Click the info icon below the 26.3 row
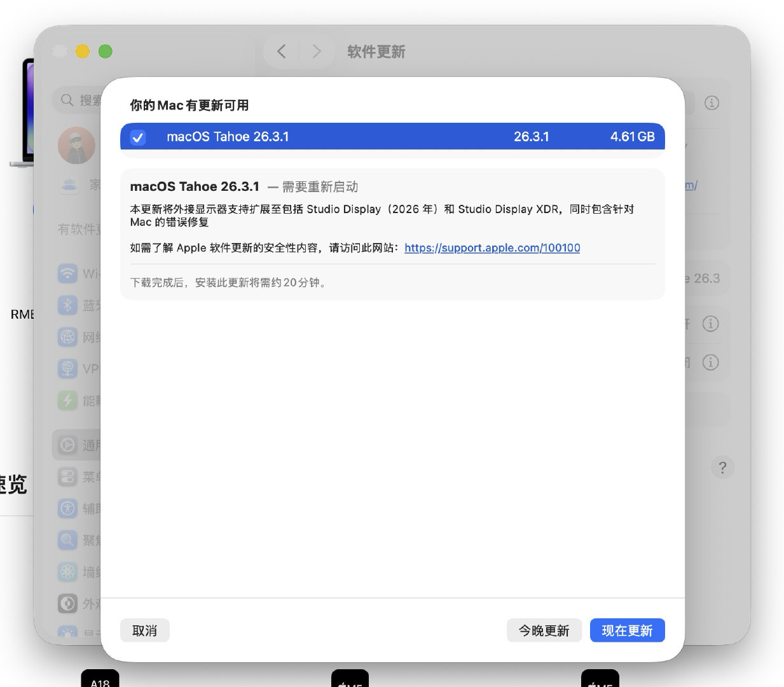The width and height of the screenshot is (784, 687). [711, 324]
